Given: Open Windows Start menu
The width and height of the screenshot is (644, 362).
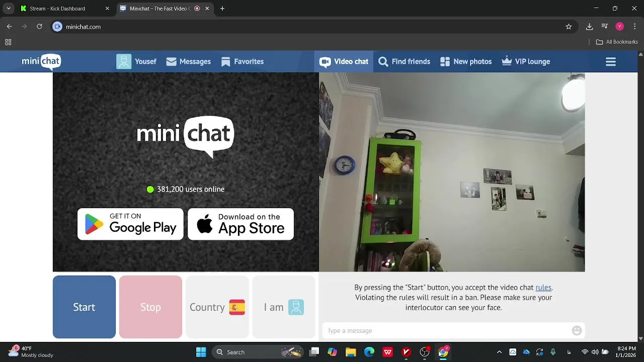Looking at the screenshot, I should [x=201, y=352].
